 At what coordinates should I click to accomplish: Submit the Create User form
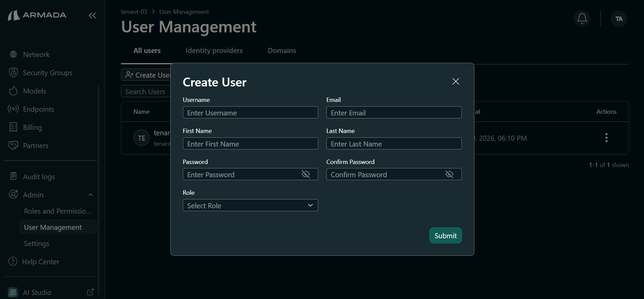(445, 236)
